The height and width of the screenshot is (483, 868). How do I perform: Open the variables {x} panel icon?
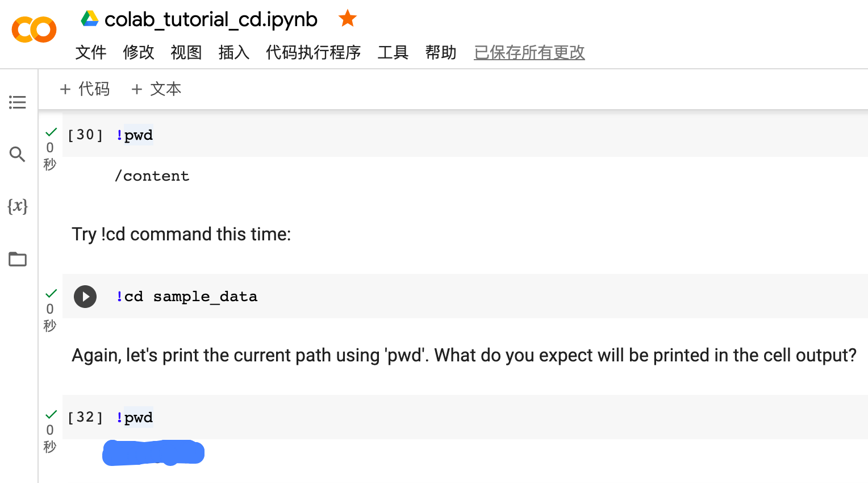coord(18,206)
